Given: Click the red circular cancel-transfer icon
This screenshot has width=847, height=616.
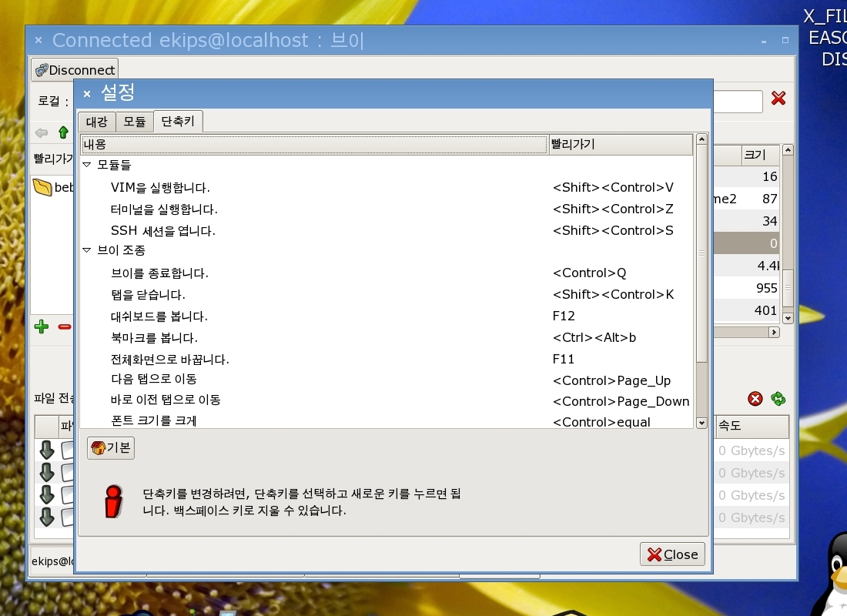Looking at the screenshot, I should [755, 398].
